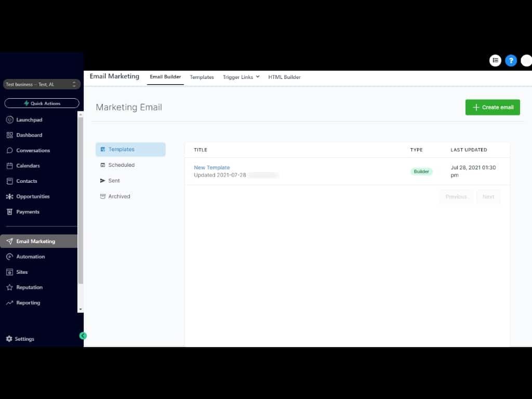Viewport: 532px width, 399px height.
Task: Collapse the sidebar with green arrow
Action: (x=83, y=336)
